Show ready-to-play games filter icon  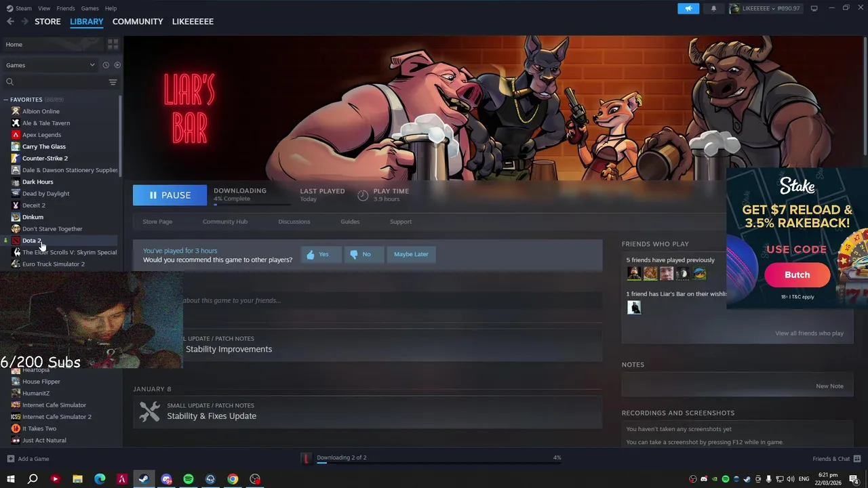[117, 65]
